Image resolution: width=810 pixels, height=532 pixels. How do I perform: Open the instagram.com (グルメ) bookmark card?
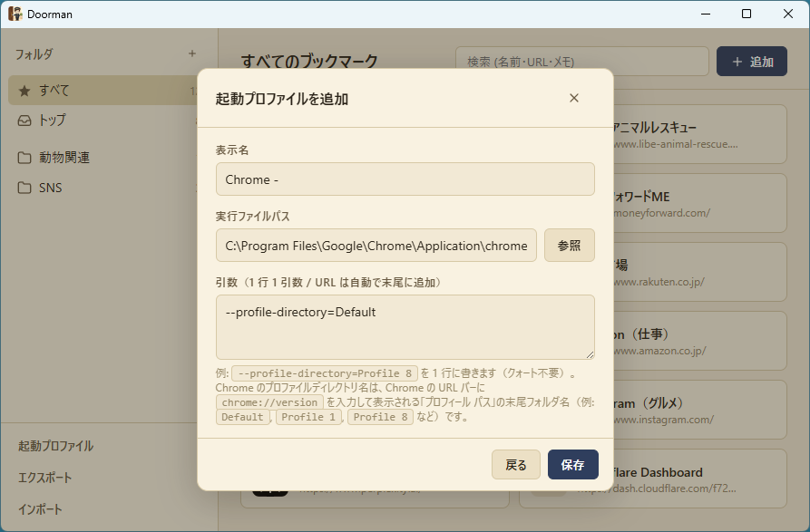tap(700, 410)
